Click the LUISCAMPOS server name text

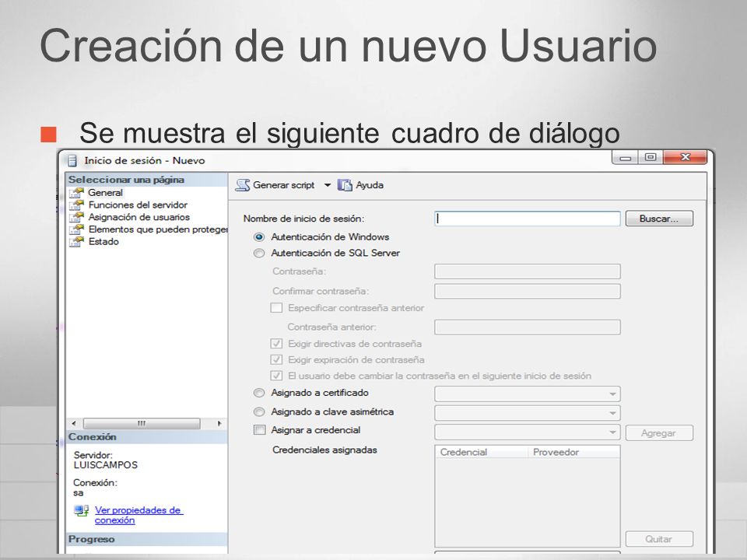coord(106,465)
